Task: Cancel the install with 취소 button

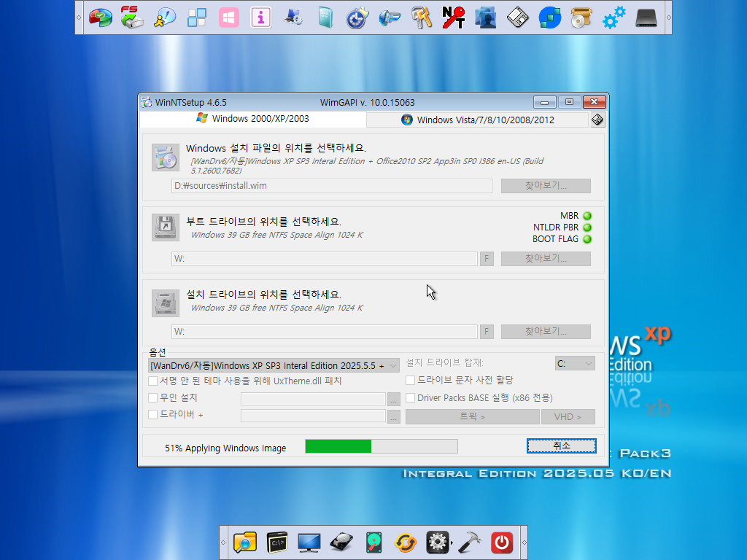Action: click(561, 446)
